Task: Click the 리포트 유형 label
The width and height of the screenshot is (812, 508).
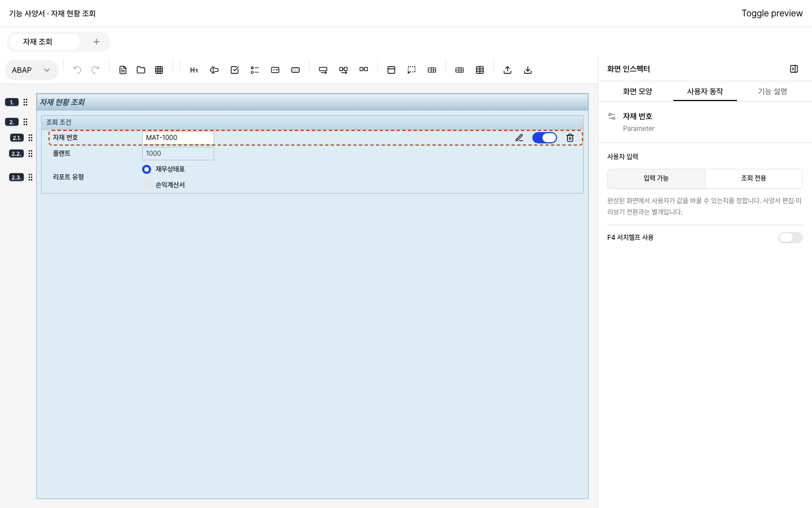Action: coord(68,177)
